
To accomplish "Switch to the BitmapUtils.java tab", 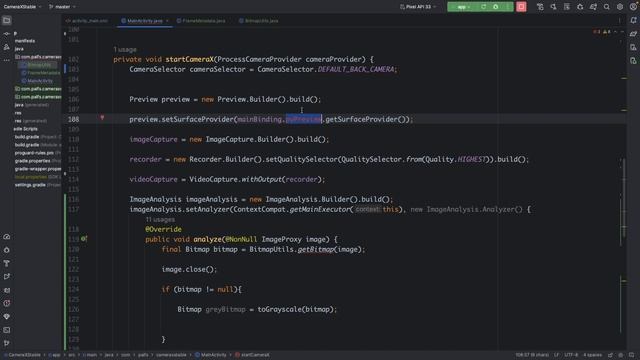I will [258, 20].
